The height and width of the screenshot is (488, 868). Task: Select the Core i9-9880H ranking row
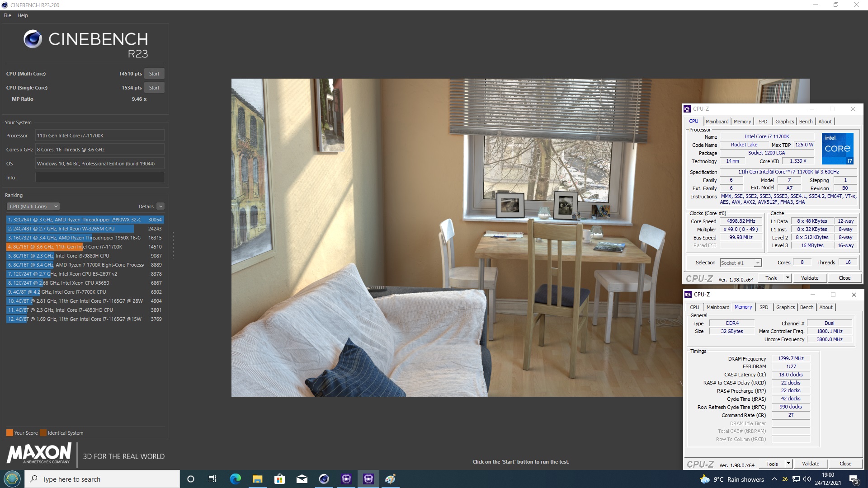tap(85, 256)
